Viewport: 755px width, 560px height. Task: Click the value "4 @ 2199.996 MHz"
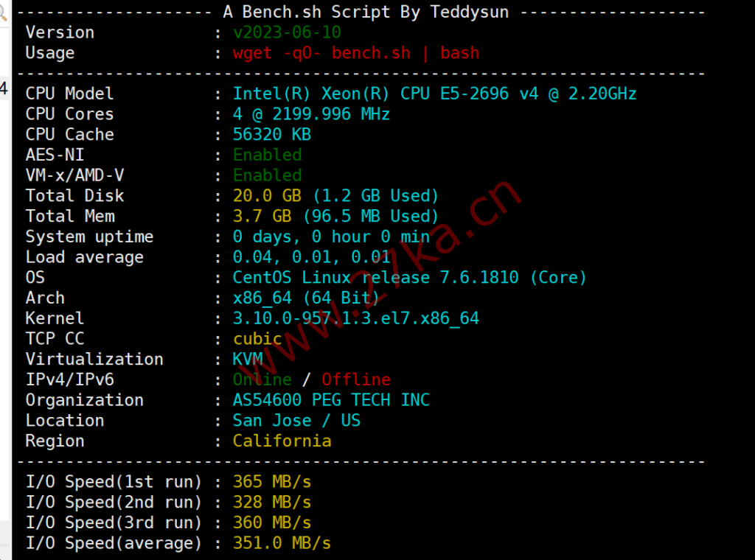pos(312,114)
